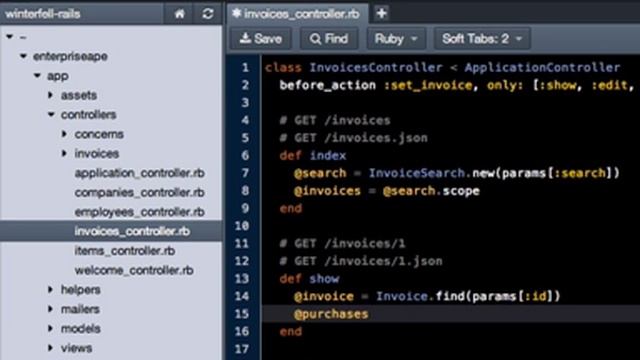Click line number 1 in gutter
The image size is (640, 360).
(x=245, y=67)
